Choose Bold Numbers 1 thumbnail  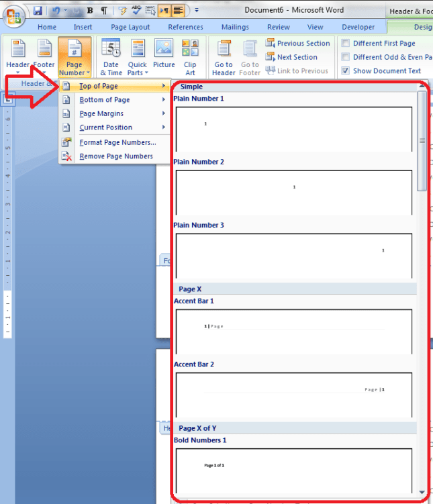click(x=294, y=471)
